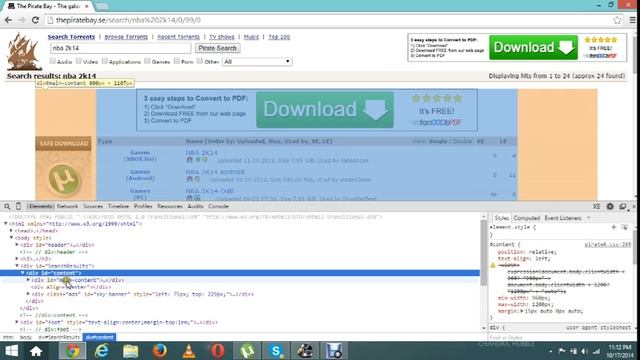Expand the sky-banner ads div node
Image resolution: width=640 pixels, height=360 pixels.
coord(29,294)
